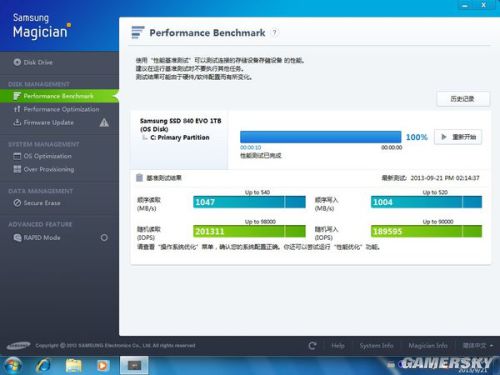Select Secure Erase under Data Management
This screenshot has width=500, height=375.
point(37,203)
